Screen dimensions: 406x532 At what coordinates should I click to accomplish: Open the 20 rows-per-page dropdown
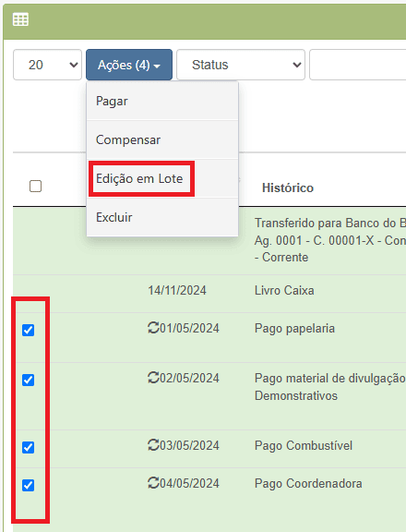point(47,65)
